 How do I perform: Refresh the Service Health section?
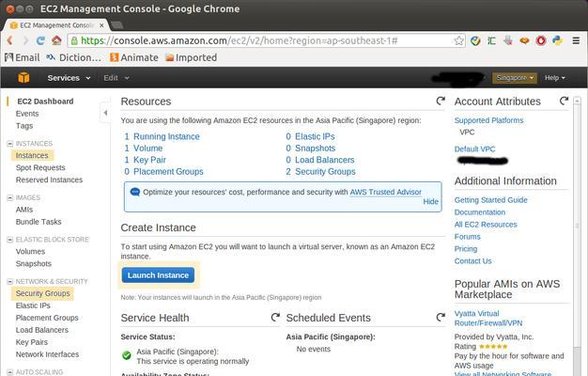[x=275, y=318]
